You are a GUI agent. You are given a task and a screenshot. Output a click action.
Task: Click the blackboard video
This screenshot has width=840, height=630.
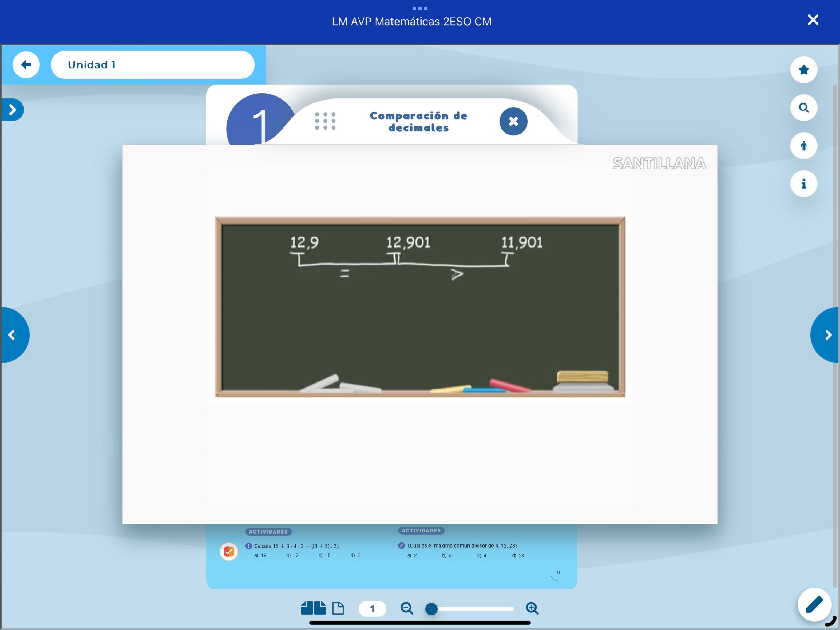click(420, 307)
